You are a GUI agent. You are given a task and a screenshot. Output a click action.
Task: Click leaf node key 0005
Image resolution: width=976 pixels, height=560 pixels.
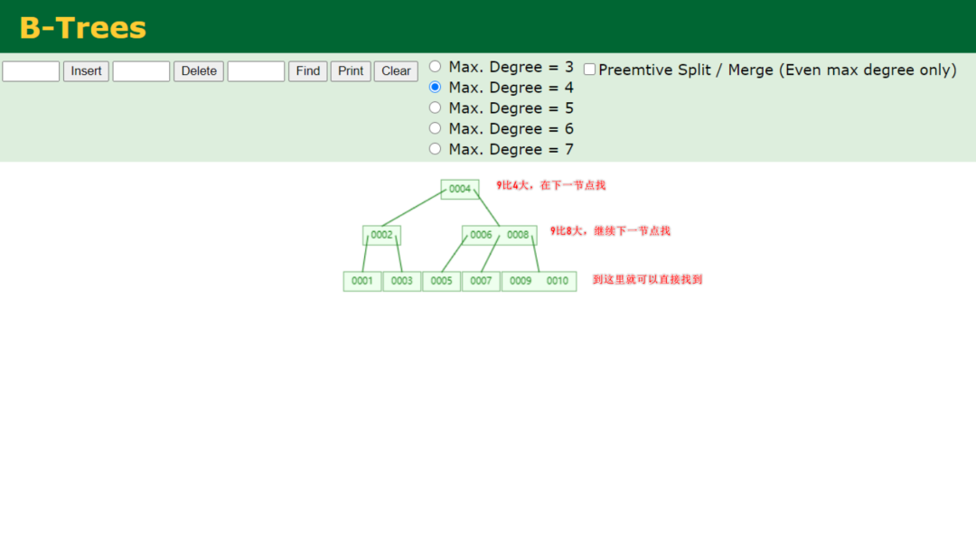click(x=441, y=281)
